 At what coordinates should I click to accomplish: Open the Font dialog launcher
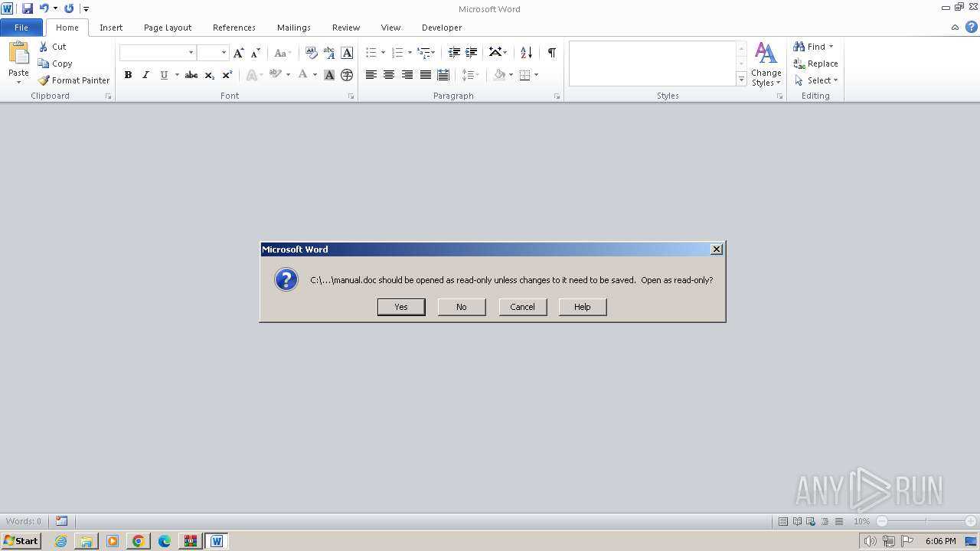(351, 96)
